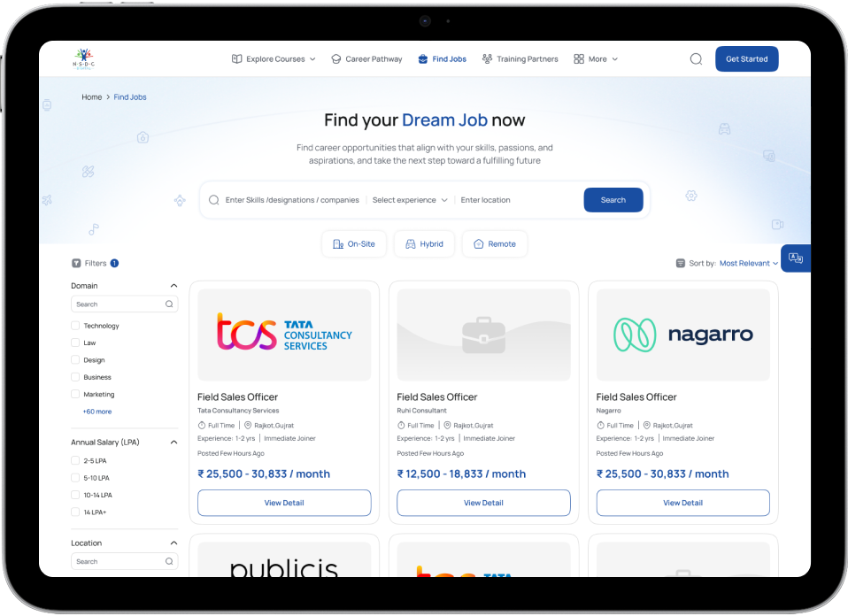Viewport: 848px width, 616px height.
Task: Click the search icon in Domain filter box
Action: click(169, 304)
